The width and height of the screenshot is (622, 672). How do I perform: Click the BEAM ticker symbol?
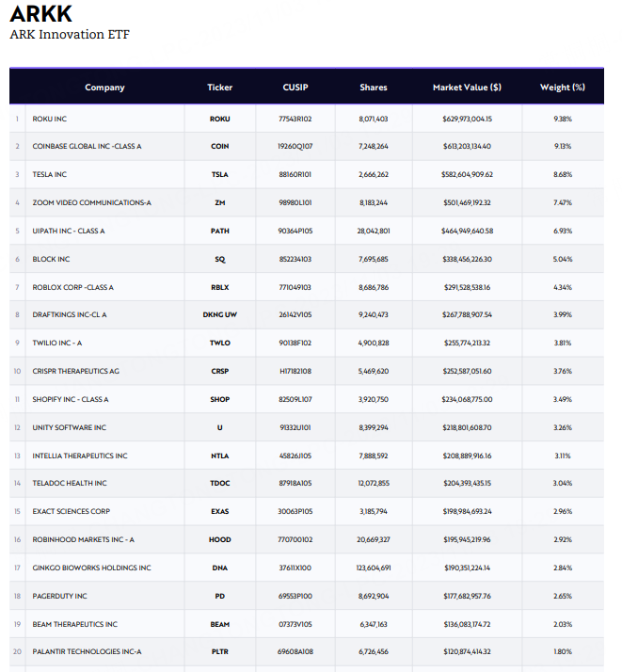[220, 625]
